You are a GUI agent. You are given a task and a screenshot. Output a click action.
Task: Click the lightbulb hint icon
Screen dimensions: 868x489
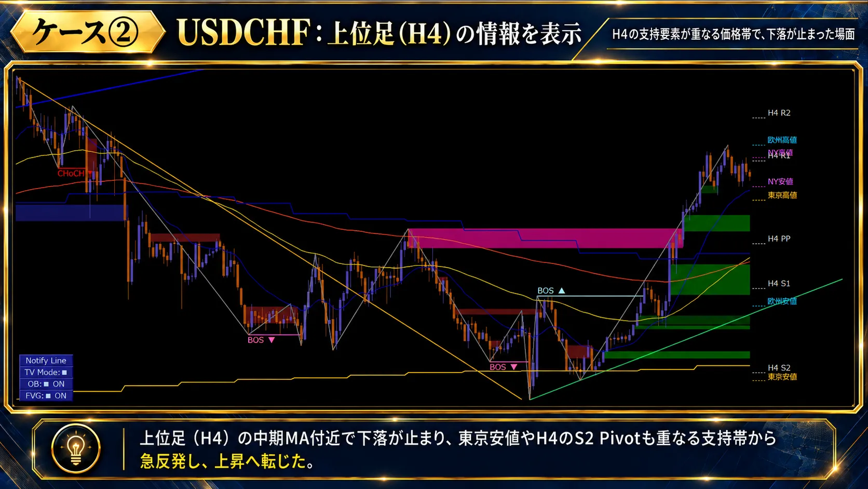click(76, 448)
